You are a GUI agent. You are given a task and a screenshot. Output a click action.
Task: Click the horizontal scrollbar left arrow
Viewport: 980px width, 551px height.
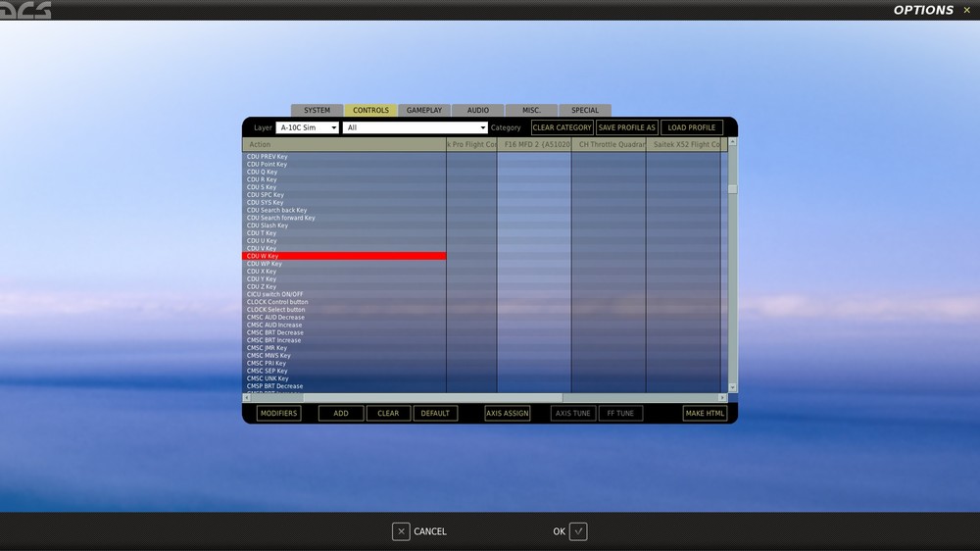coord(246,398)
